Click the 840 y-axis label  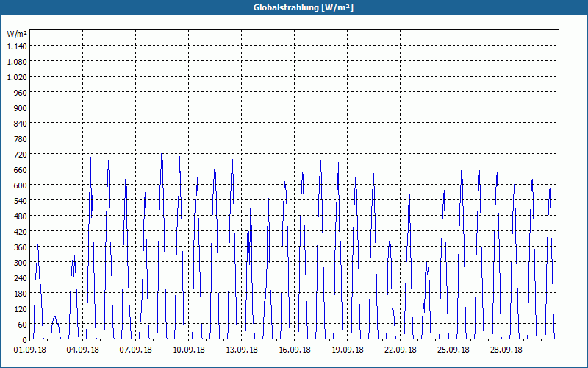pos(21,124)
